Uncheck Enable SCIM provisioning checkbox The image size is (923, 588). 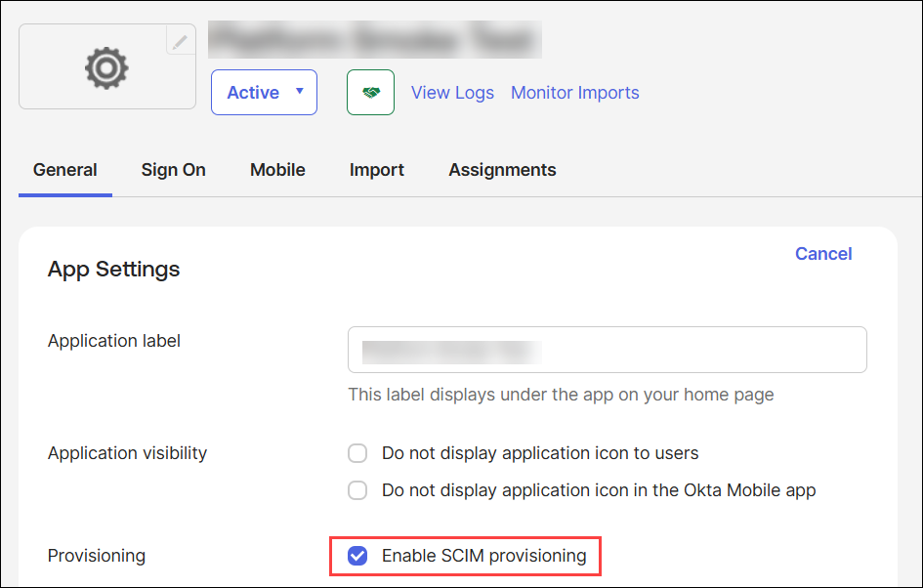click(x=358, y=556)
